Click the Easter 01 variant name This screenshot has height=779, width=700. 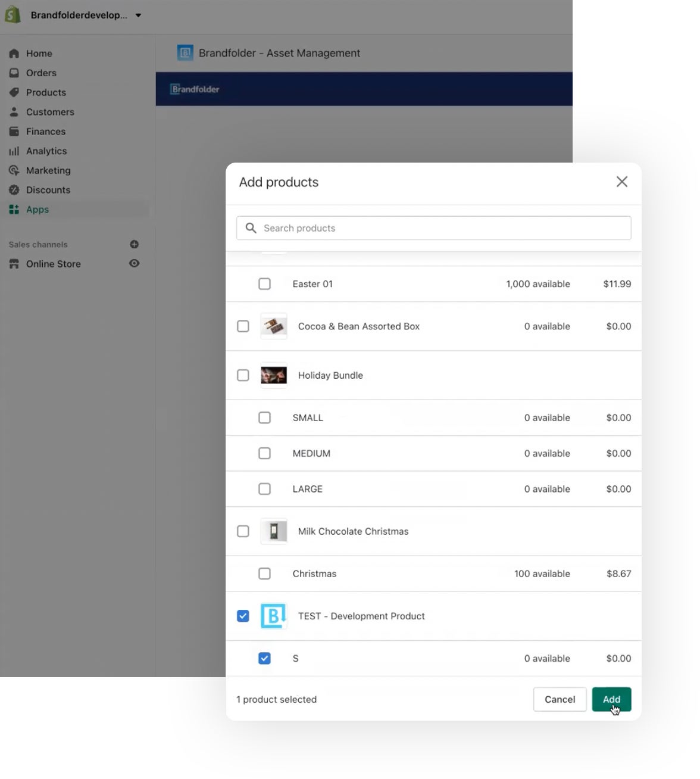(x=312, y=284)
